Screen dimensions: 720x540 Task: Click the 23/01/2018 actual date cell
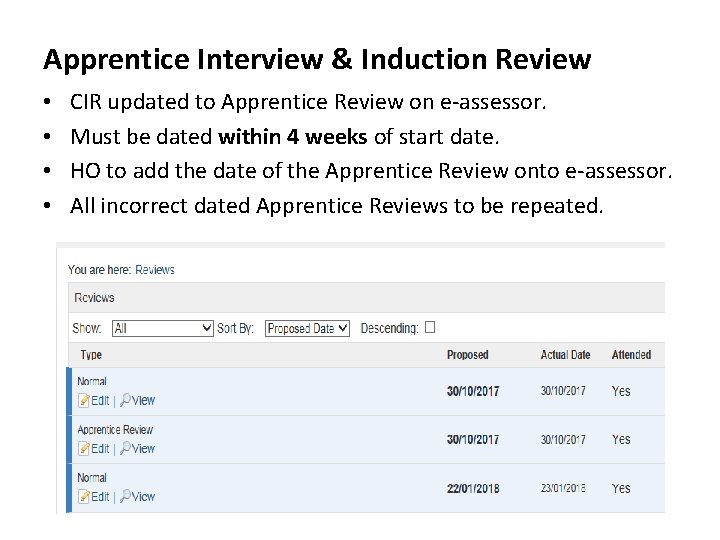564,489
